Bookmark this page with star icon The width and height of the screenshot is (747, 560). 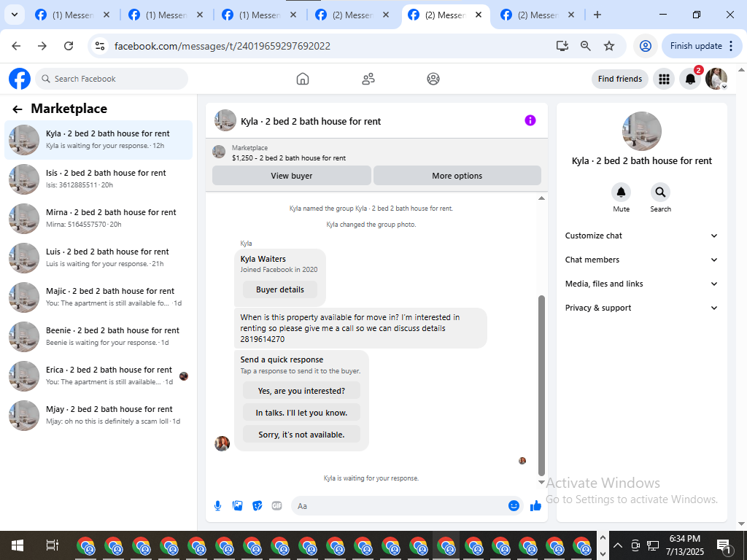[609, 46]
